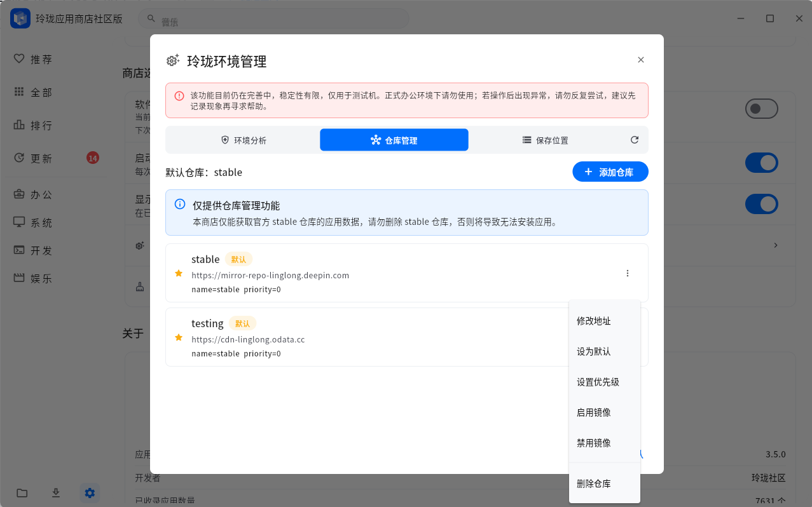Choose 设为默认 from the context menu
Image resolution: width=812 pixels, height=507 pixels.
click(x=605, y=351)
